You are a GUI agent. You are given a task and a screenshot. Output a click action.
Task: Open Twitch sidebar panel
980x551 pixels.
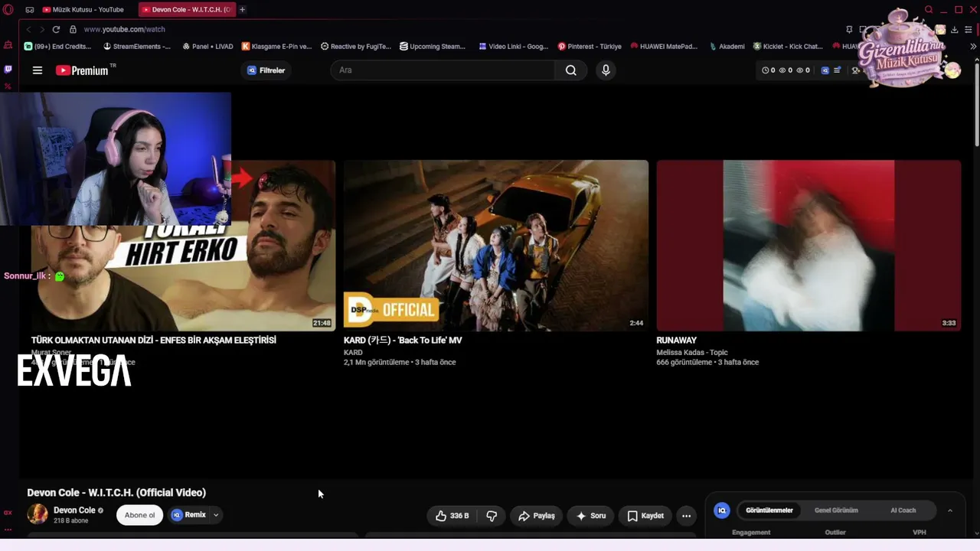click(x=8, y=69)
